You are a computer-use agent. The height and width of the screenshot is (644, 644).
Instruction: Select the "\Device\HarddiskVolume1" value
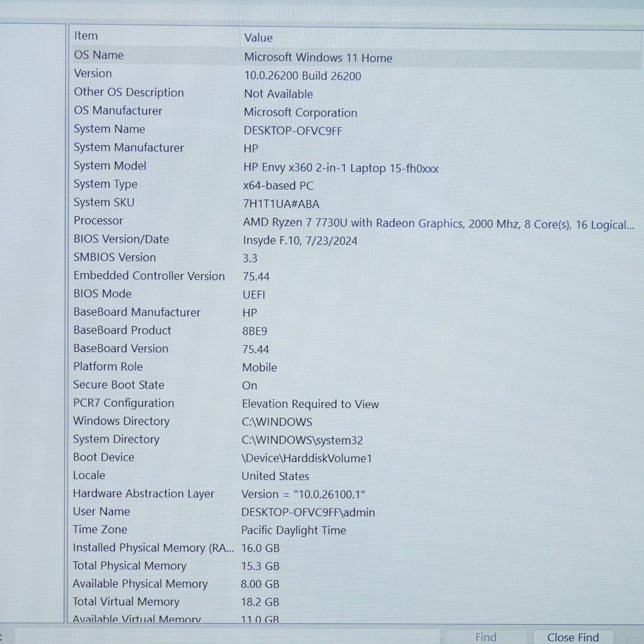coord(307,458)
